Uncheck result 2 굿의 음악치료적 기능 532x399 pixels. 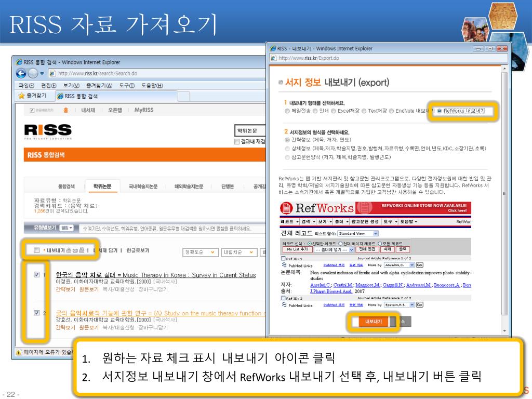click(x=37, y=313)
